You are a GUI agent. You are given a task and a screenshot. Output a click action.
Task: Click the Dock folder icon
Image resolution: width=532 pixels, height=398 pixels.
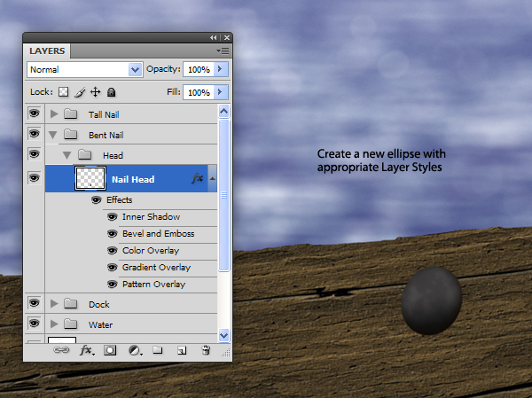tap(71, 303)
